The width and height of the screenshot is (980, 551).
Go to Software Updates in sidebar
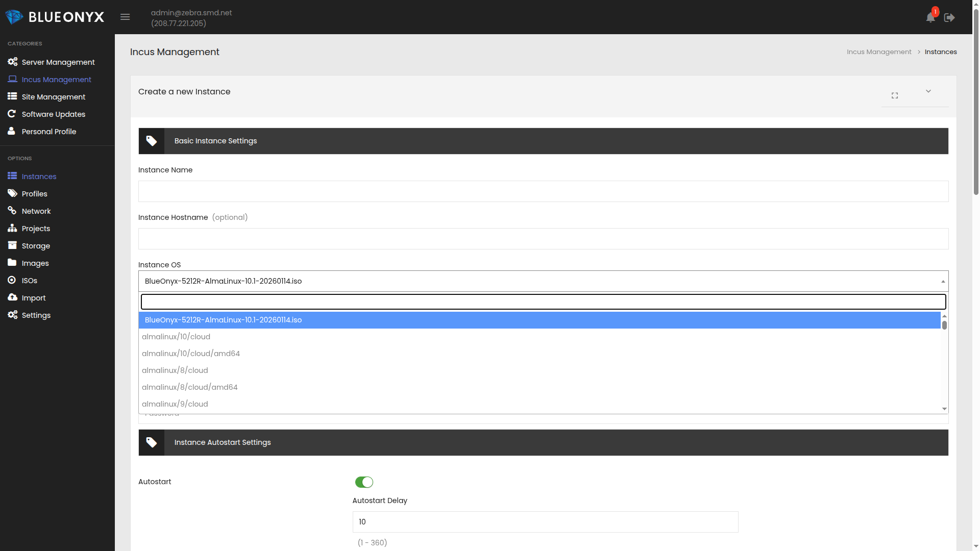tap(54, 114)
